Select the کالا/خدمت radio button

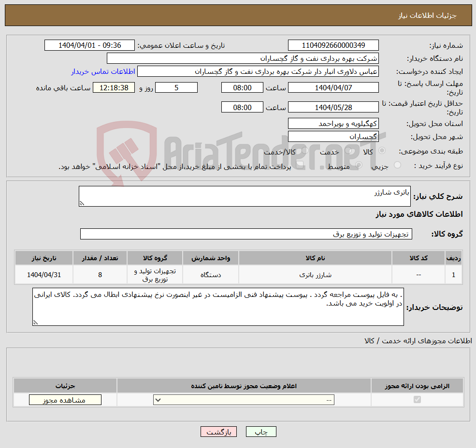click(x=305, y=151)
